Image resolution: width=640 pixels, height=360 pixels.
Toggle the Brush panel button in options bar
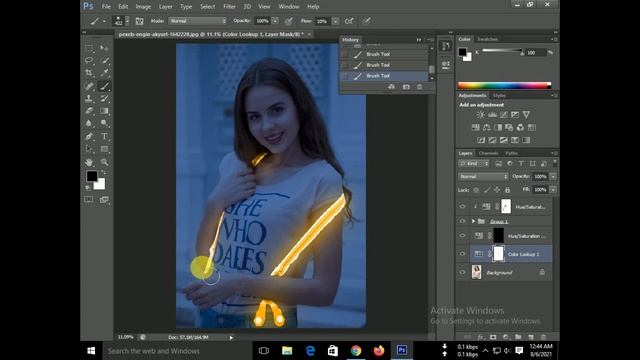pyautogui.click(x=139, y=21)
